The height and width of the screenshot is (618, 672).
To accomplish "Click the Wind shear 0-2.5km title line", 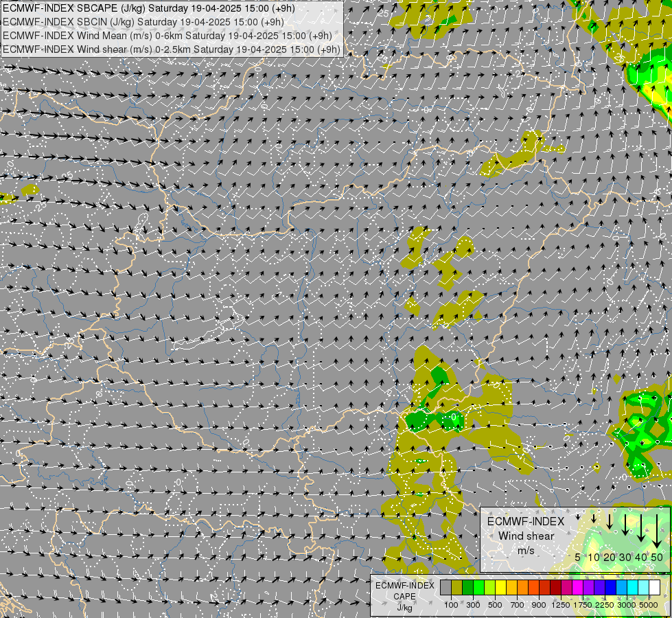I will coord(172,49).
